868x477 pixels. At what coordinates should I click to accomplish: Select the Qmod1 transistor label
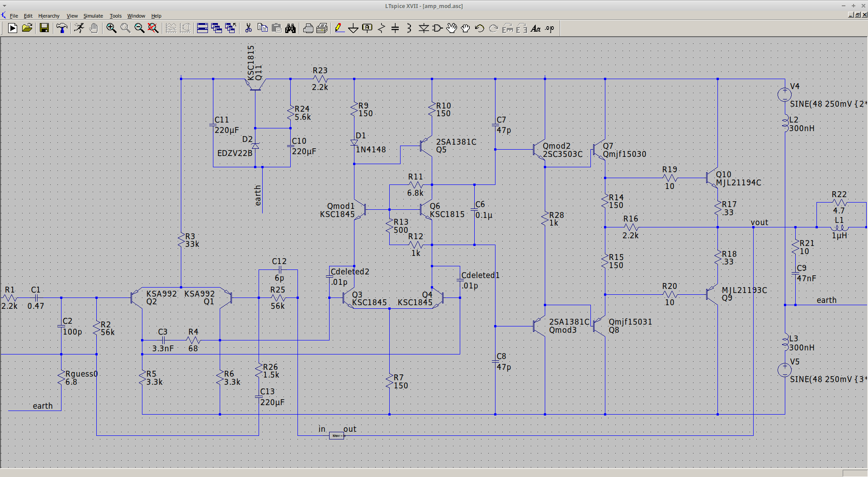[x=341, y=206]
